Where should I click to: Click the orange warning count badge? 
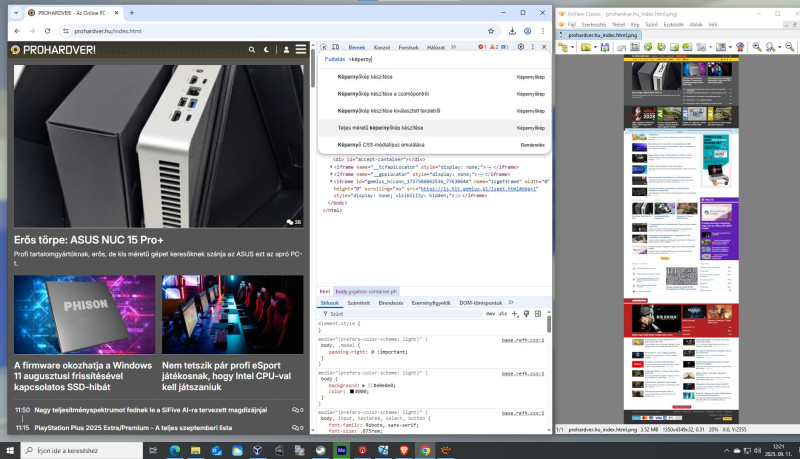point(494,47)
